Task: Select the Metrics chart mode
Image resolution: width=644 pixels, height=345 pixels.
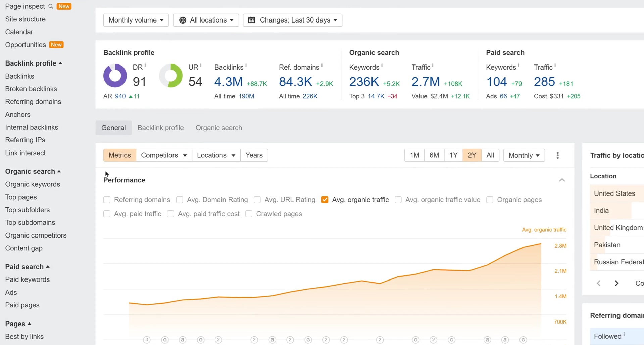Action: pos(119,155)
